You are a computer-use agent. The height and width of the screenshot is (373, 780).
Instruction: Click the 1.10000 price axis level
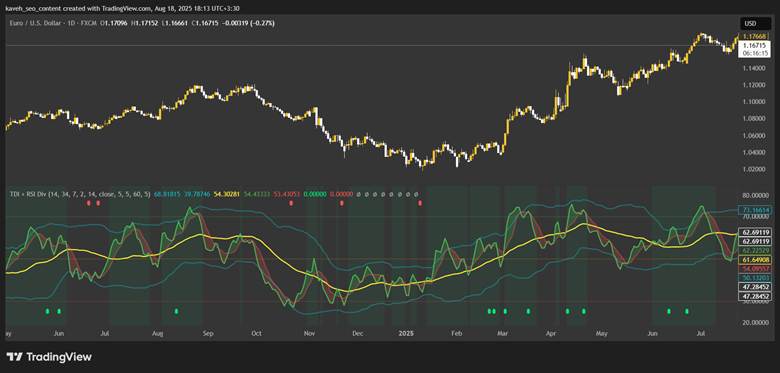(751, 101)
